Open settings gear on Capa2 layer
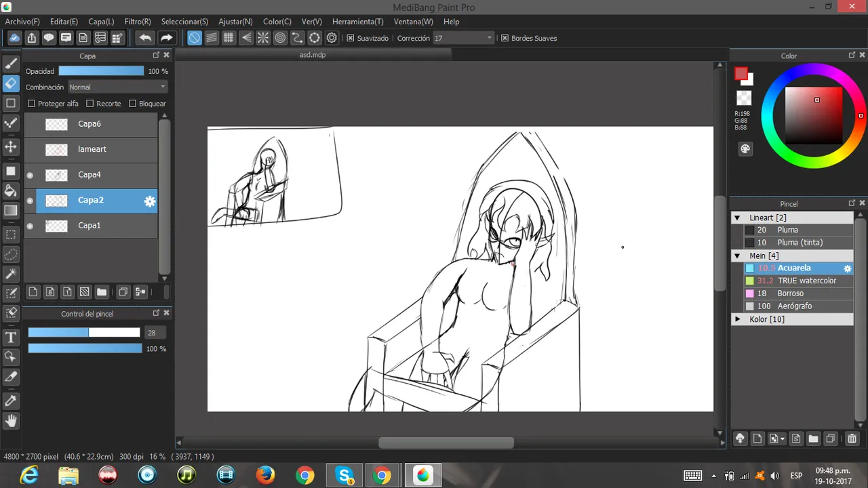 (150, 201)
